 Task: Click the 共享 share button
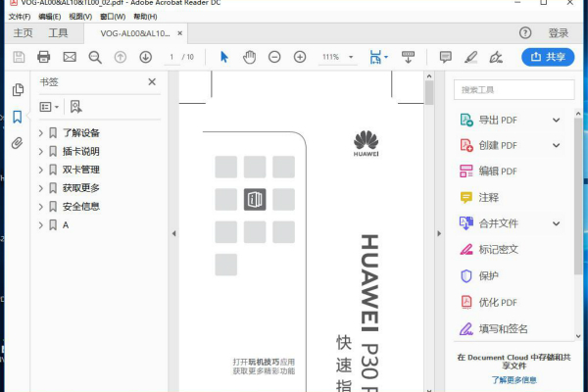coord(548,57)
